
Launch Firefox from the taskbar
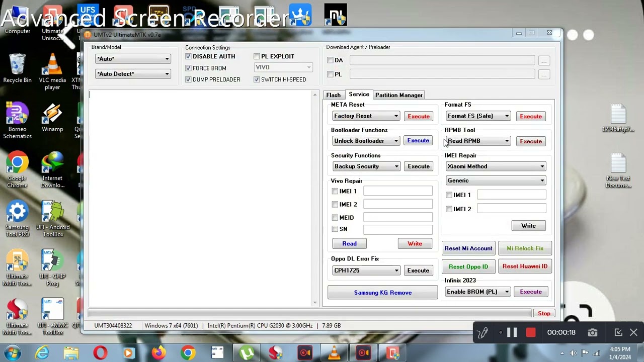click(x=159, y=353)
